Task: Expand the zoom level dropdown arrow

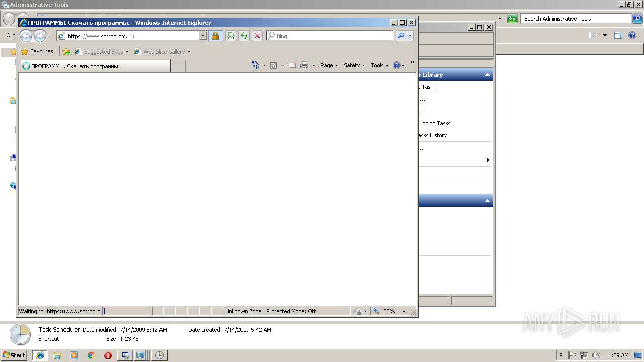Action: (404, 311)
